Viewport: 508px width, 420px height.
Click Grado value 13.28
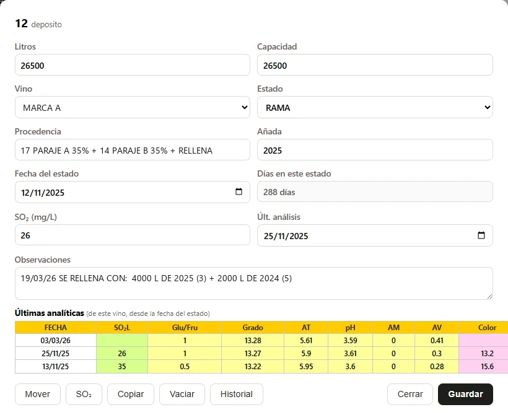click(253, 340)
